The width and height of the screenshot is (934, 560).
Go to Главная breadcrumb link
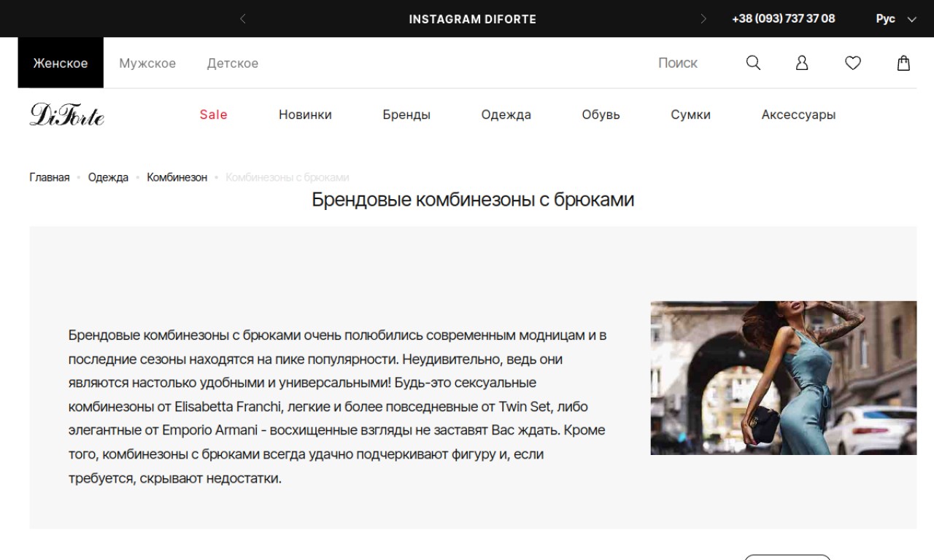[50, 177]
